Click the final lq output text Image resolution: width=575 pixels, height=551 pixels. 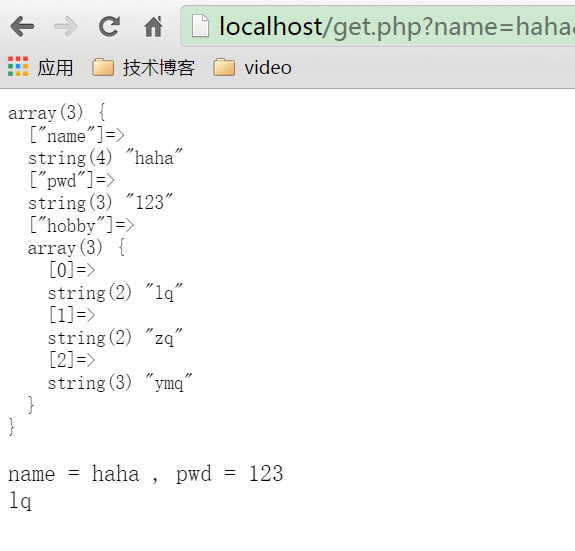[20, 500]
